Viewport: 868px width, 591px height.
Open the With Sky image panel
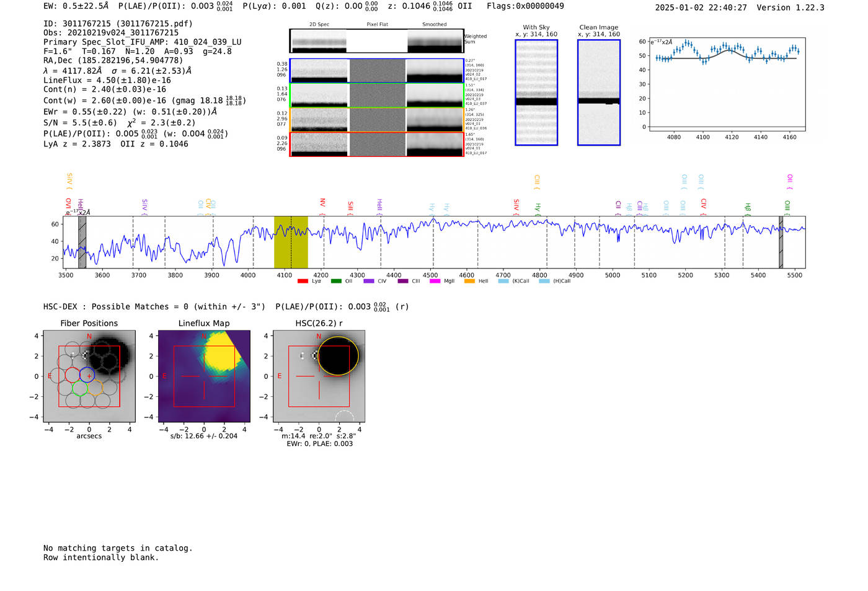click(536, 92)
